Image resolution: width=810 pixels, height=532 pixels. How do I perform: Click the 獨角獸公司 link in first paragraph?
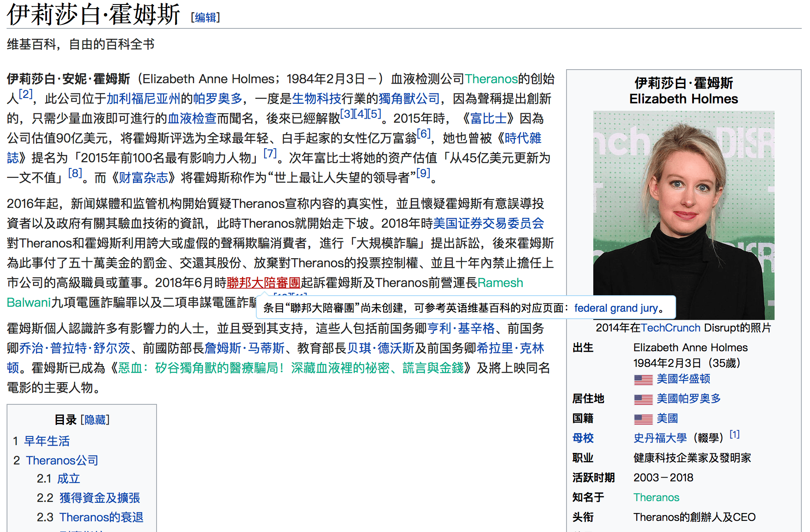coord(409,99)
